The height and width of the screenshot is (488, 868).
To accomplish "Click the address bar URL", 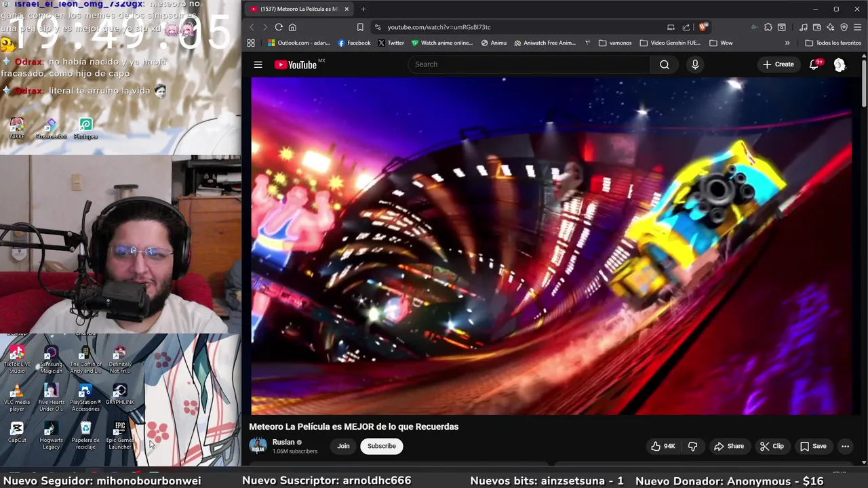I will 439,27.
